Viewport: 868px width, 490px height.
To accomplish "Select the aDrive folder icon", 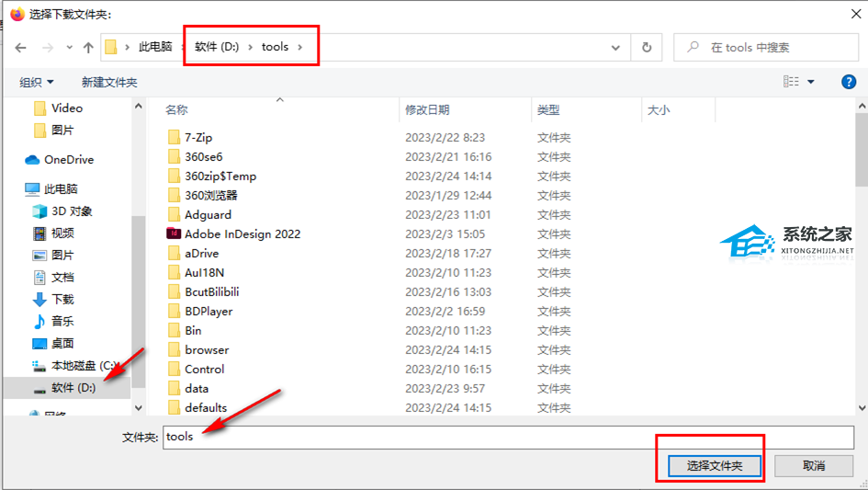I will (x=174, y=254).
